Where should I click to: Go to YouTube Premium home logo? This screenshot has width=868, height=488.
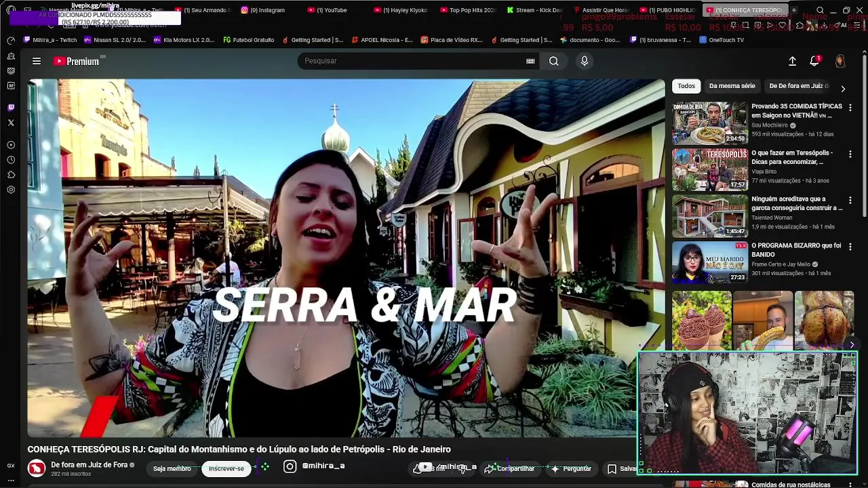coord(77,61)
